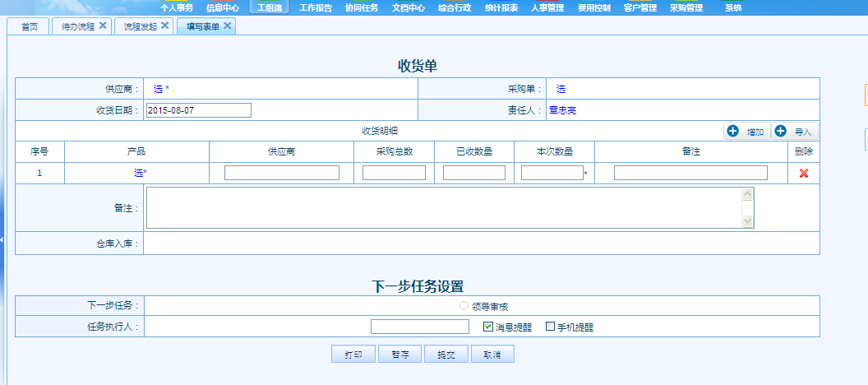Open the 供应商 选 selector link
Image resolution: width=868 pixels, height=385 pixels.
pyautogui.click(x=158, y=89)
